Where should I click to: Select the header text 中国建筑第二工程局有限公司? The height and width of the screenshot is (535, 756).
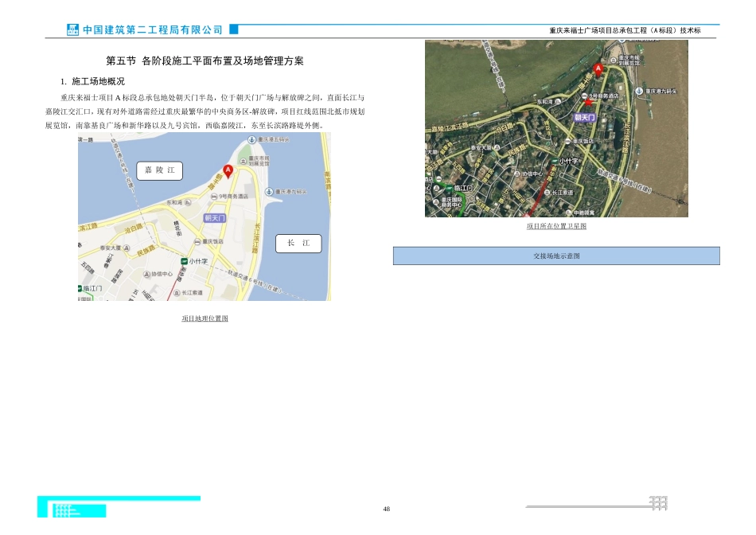pyautogui.click(x=152, y=30)
